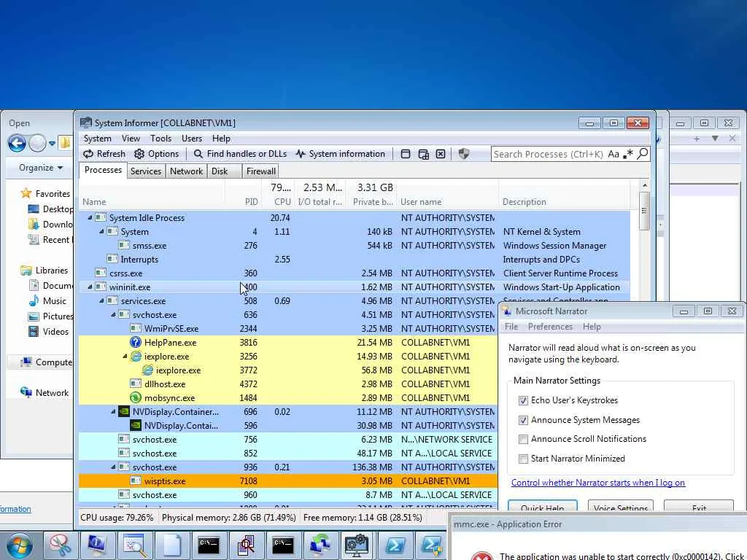
Task: Select HelpPane.exe question mark icon
Action: (x=135, y=343)
